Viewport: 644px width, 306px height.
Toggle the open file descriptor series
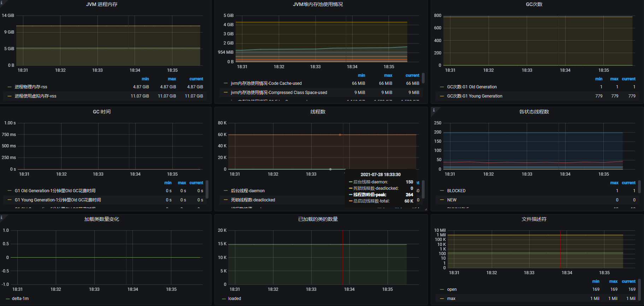click(452, 289)
